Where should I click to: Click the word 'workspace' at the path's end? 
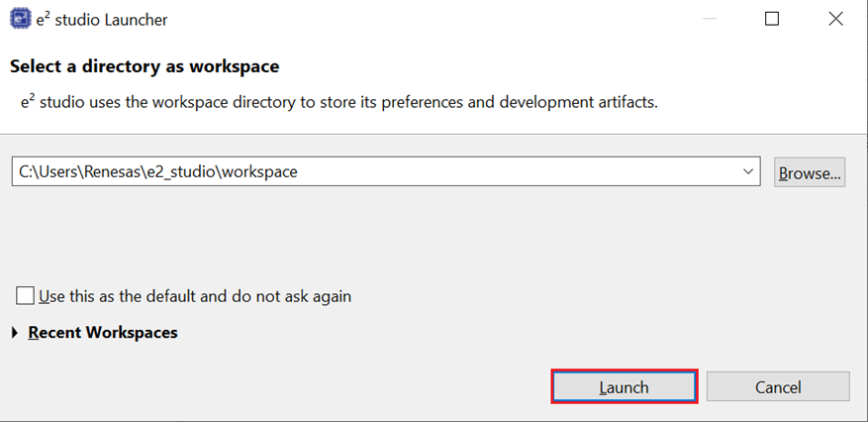[260, 171]
